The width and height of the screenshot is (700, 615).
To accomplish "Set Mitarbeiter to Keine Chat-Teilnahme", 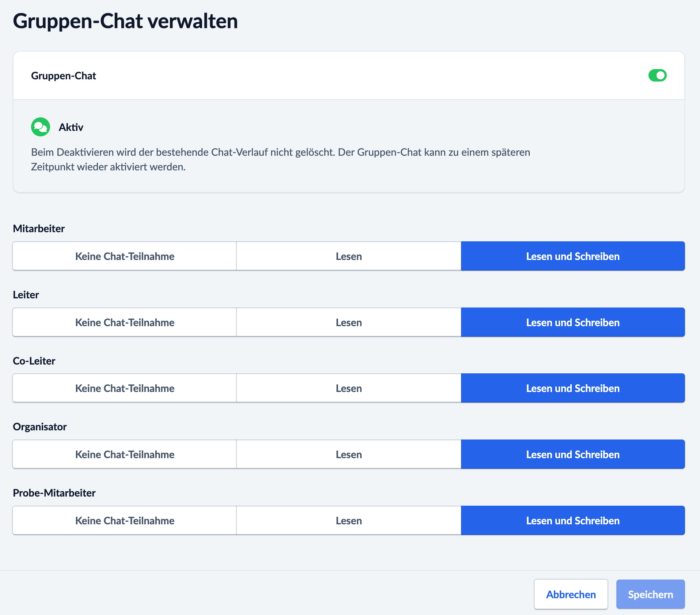I will click(x=125, y=256).
